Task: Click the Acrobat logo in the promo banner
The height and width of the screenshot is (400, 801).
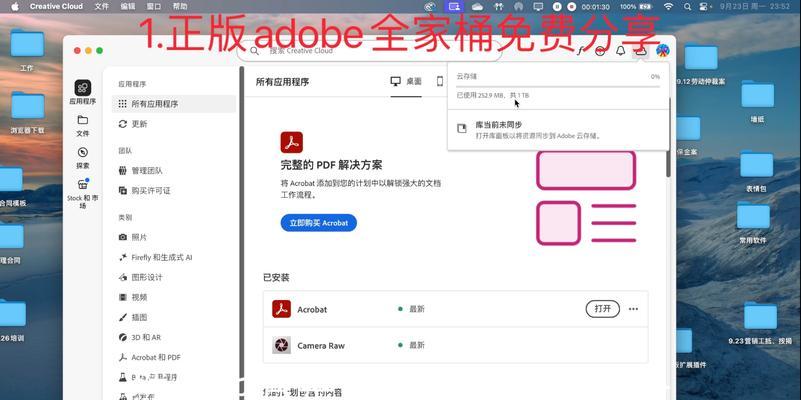Action: 292,143
